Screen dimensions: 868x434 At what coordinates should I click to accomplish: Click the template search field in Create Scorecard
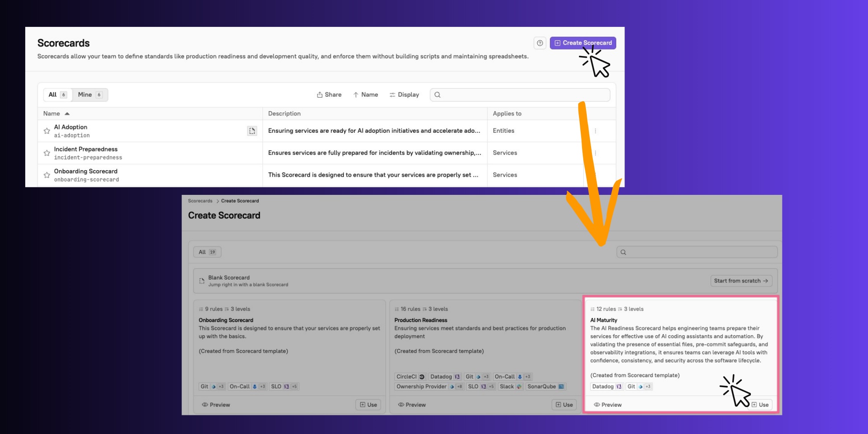coord(697,252)
